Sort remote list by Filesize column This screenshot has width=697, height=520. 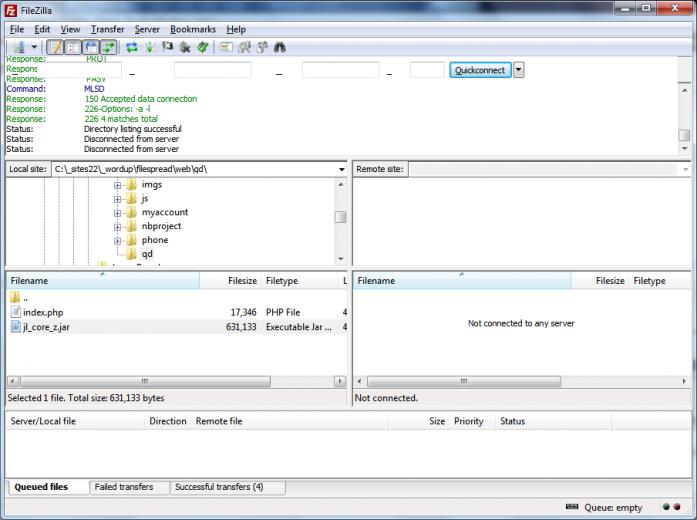click(x=600, y=281)
